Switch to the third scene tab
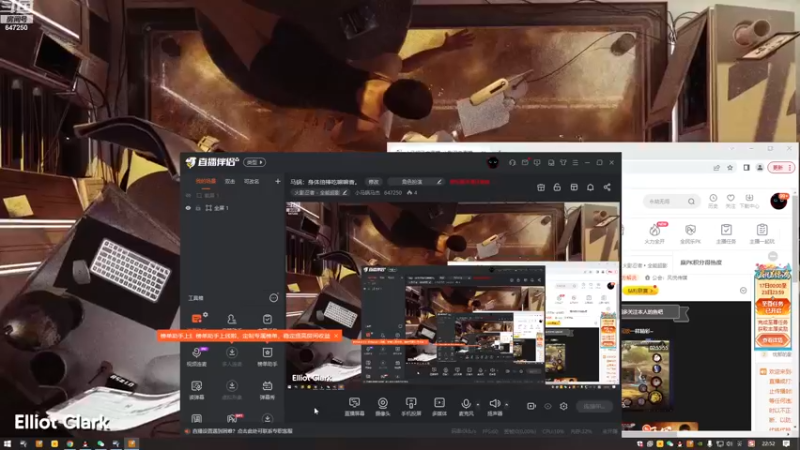This screenshot has width=800, height=450. 251,182
